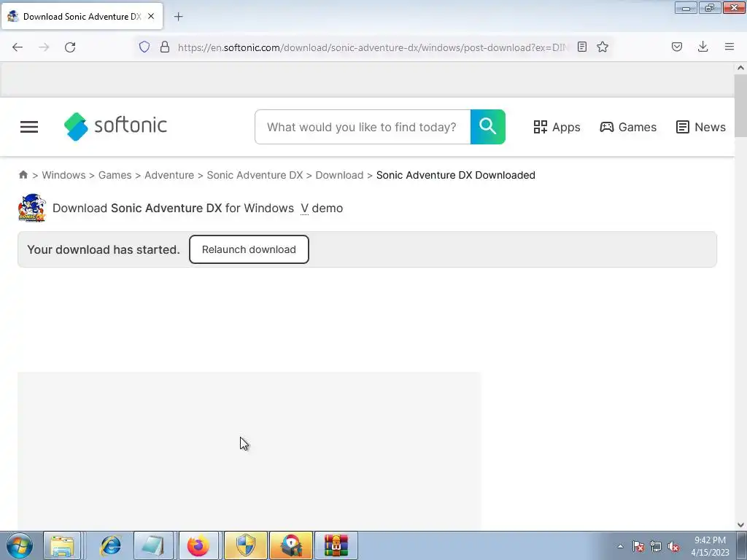
Task: Open the Action Center flag icon
Action: pos(638,546)
